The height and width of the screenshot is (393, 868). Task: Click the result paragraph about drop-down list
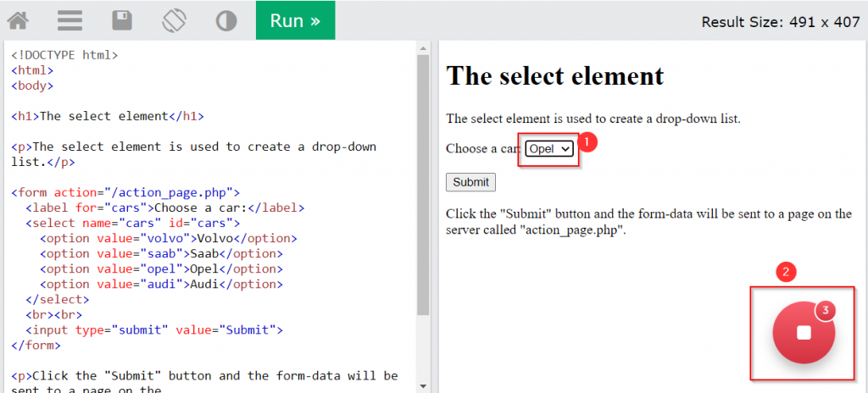click(593, 119)
